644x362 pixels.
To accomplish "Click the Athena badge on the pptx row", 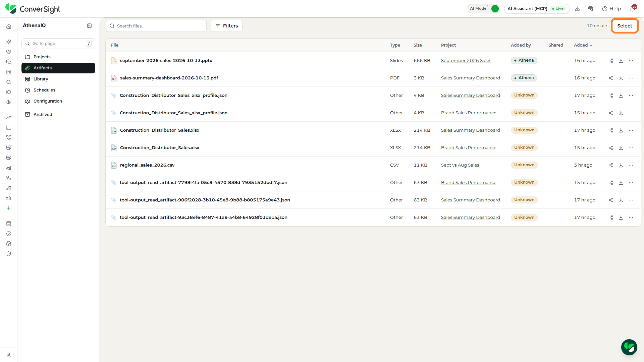I will 524,61.
